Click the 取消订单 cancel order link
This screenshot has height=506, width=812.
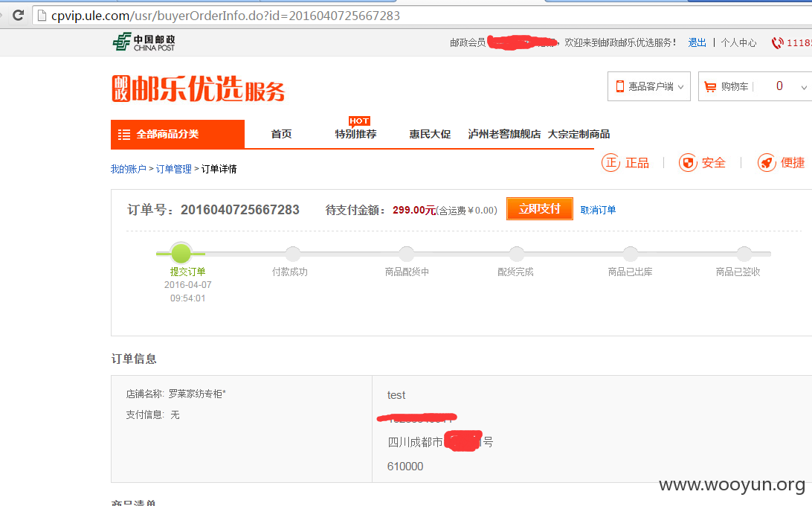598,210
